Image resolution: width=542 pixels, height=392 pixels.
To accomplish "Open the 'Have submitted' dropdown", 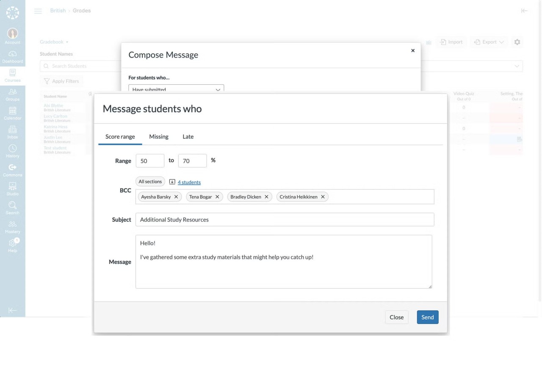I will 176,89.
